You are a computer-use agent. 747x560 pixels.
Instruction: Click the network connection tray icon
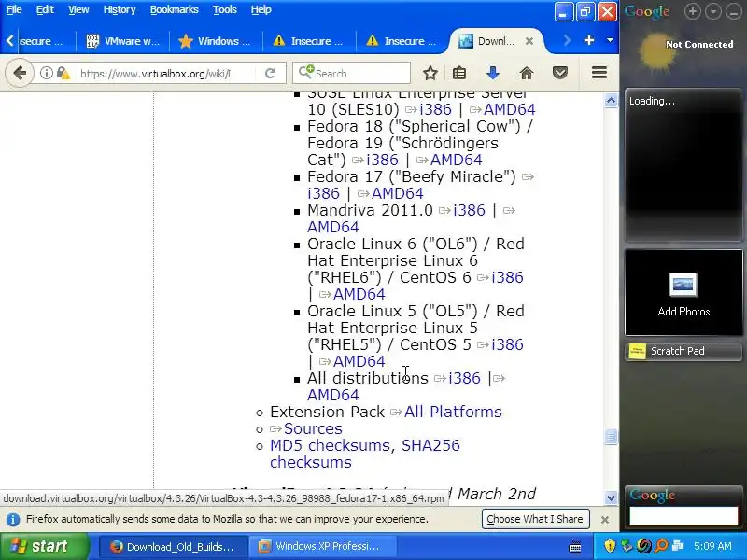point(678,546)
